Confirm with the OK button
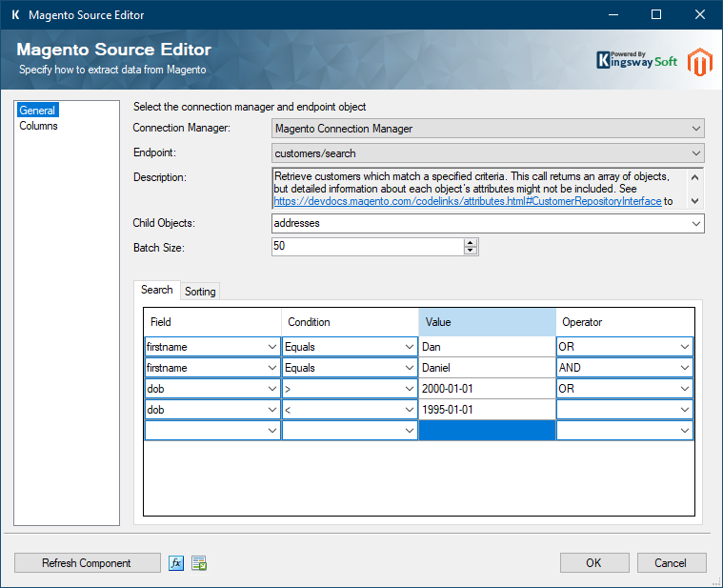 [x=593, y=563]
